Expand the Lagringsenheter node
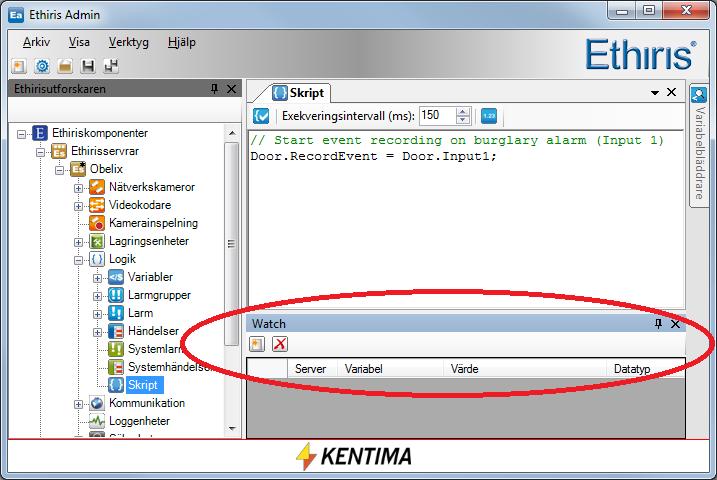Screen dimensions: 717x480 click(78, 242)
